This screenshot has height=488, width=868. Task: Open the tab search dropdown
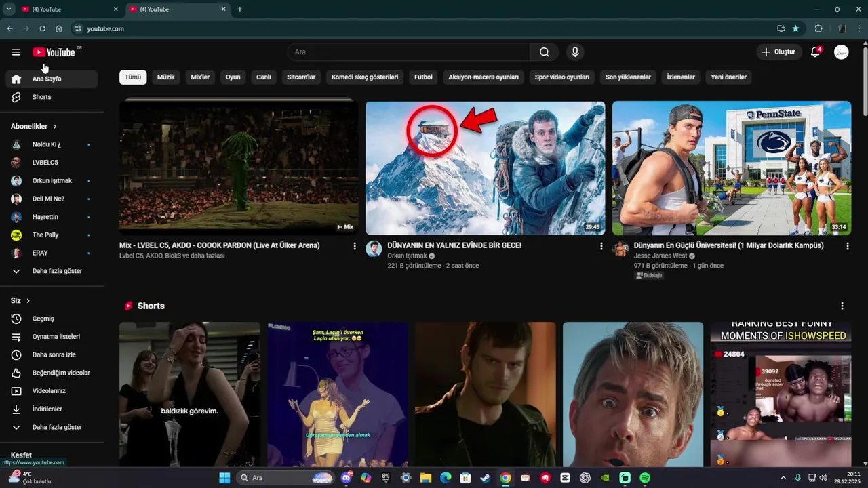coord(9,9)
